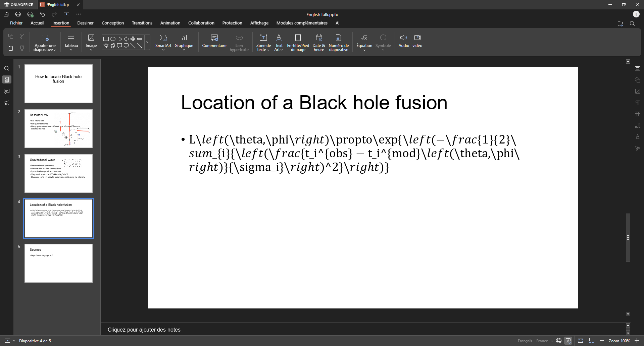644x346 pixels.
Task: Open the Fichier menu
Action: coord(16,23)
